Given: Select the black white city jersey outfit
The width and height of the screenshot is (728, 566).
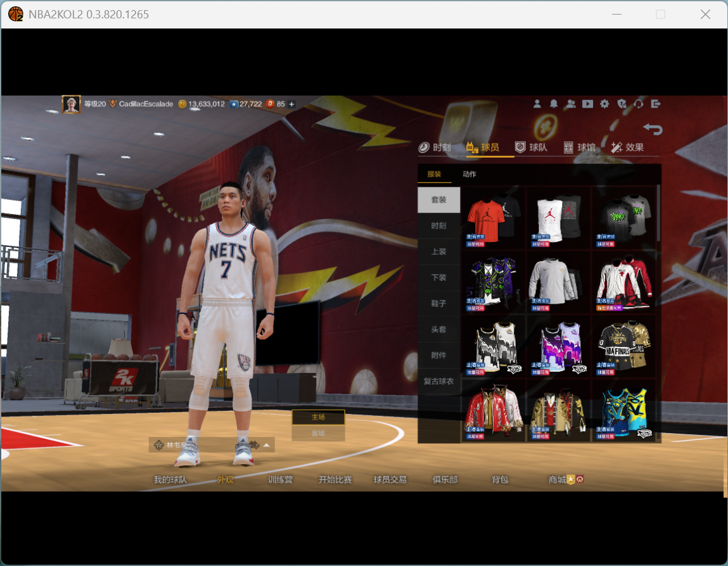Looking at the screenshot, I should (x=494, y=346).
